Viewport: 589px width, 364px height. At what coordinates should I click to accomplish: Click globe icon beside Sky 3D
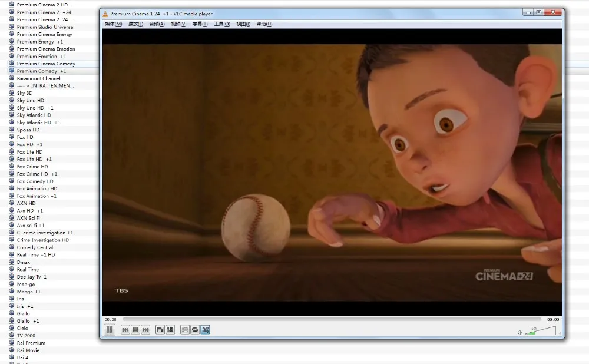click(x=12, y=93)
